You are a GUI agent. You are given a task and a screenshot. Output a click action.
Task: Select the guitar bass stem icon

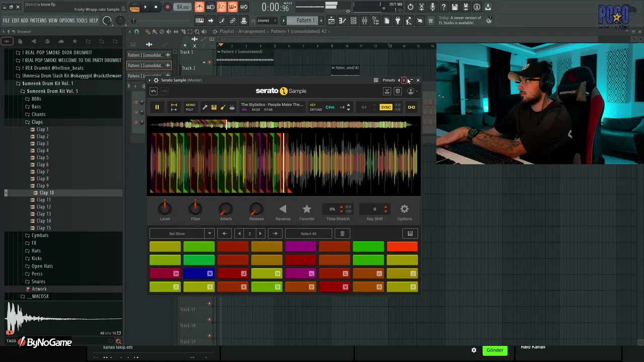pos(223,107)
